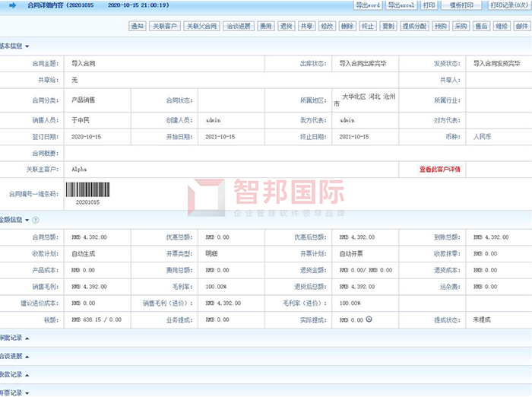Screen dimensions: 532x397
Task: Click the 开始日期 value 2021-10-15
Action: (x=220, y=137)
